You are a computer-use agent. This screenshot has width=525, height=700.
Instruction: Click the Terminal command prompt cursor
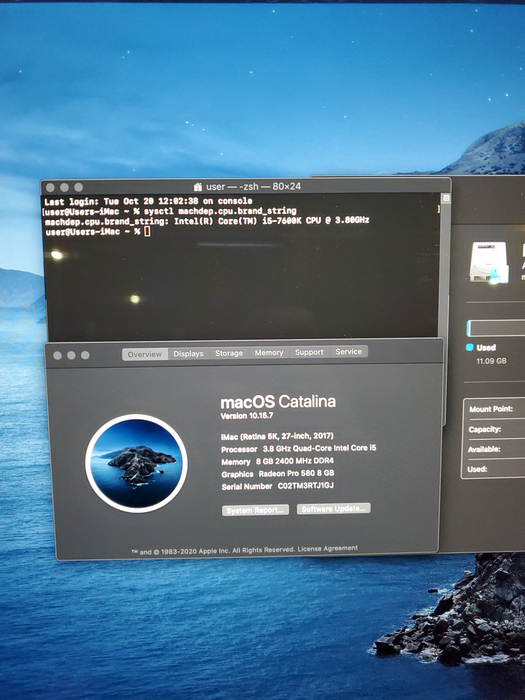(x=147, y=231)
